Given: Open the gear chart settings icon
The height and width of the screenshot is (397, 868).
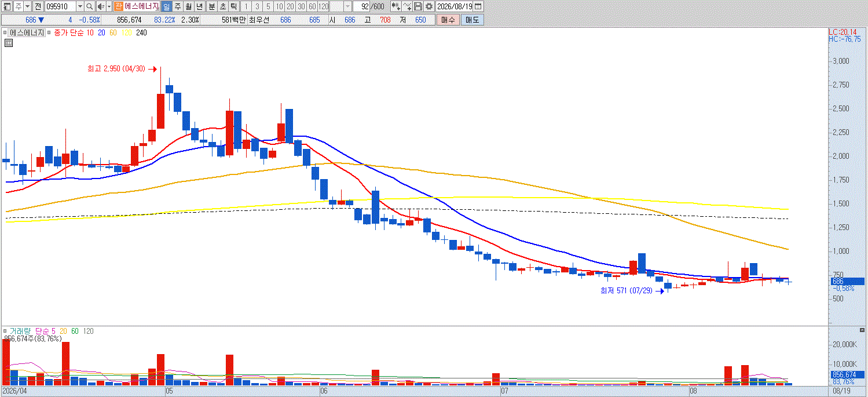Looking at the screenshot, I should (428, 6).
